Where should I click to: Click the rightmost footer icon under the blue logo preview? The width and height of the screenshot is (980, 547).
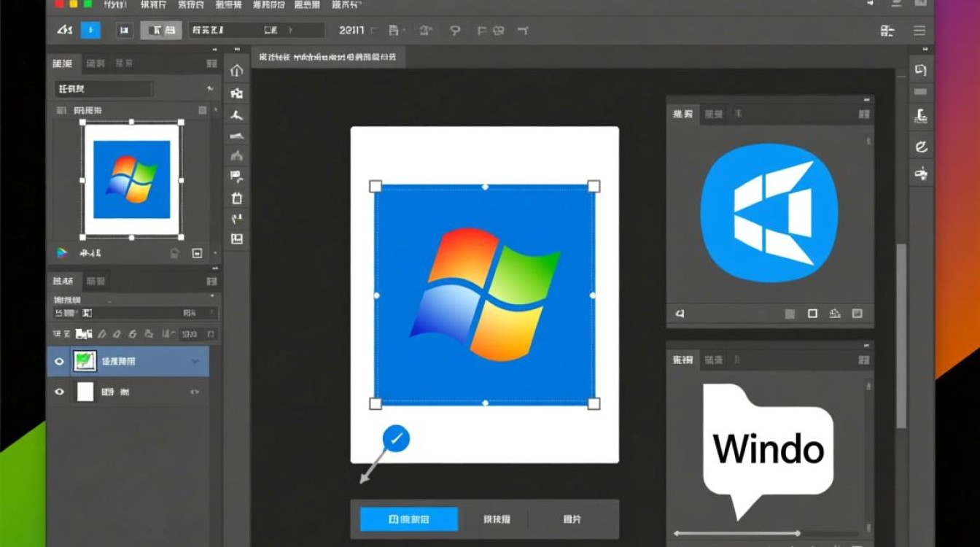(x=857, y=314)
